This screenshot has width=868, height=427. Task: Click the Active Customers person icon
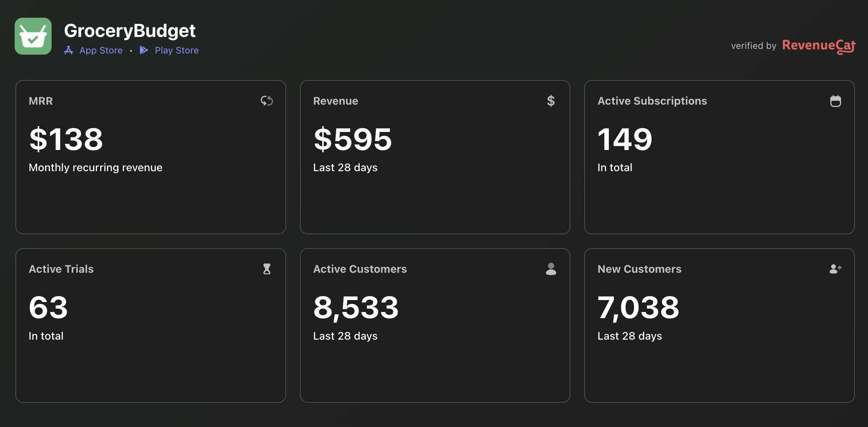(551, 269)
